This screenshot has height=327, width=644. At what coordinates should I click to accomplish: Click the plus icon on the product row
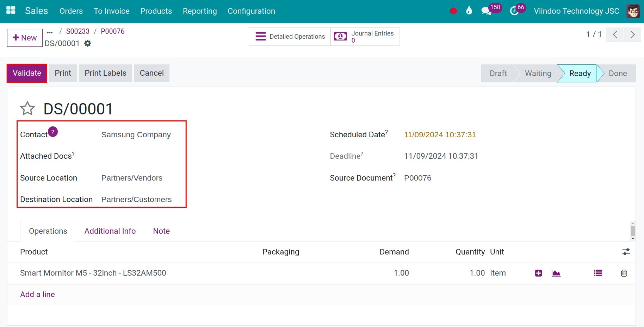coord(538,273)
